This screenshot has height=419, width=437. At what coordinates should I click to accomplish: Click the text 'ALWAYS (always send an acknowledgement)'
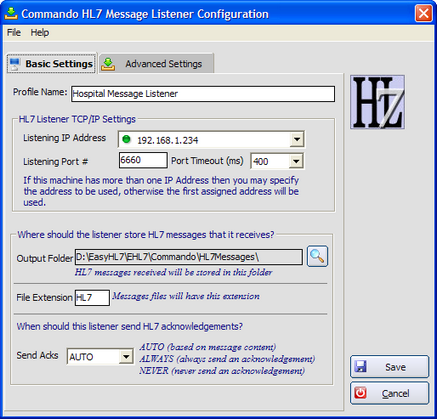click(x=227, y=359)
